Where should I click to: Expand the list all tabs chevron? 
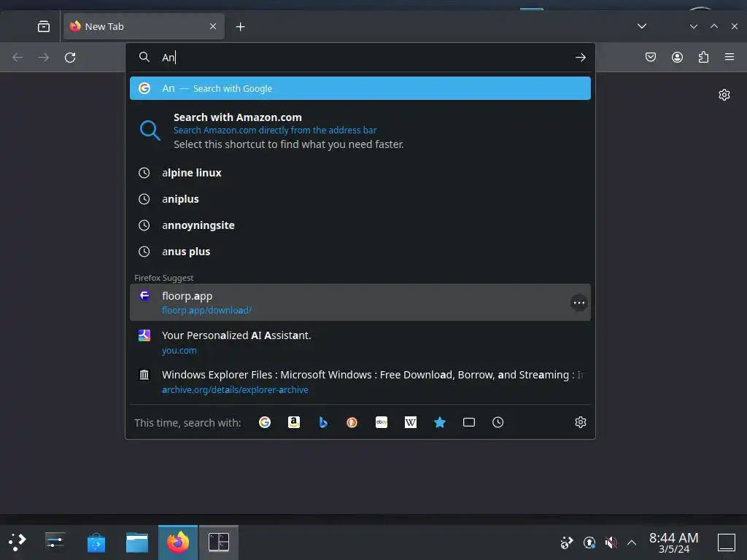tap(642, 26)
